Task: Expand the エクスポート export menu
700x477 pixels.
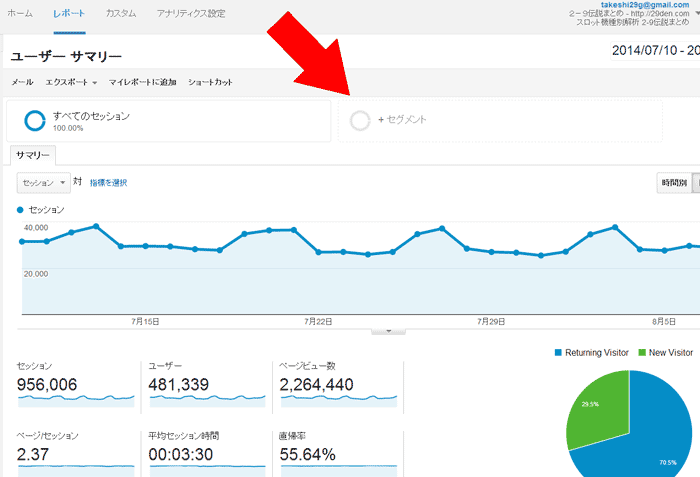Action: [x=71, y=82]
